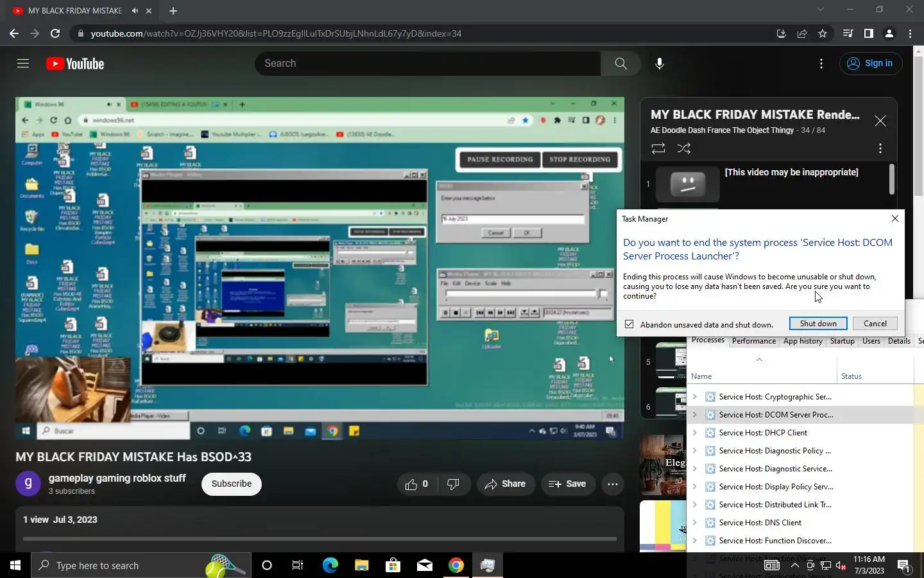
Task: Open the Windows notification center
Action: 903,566
